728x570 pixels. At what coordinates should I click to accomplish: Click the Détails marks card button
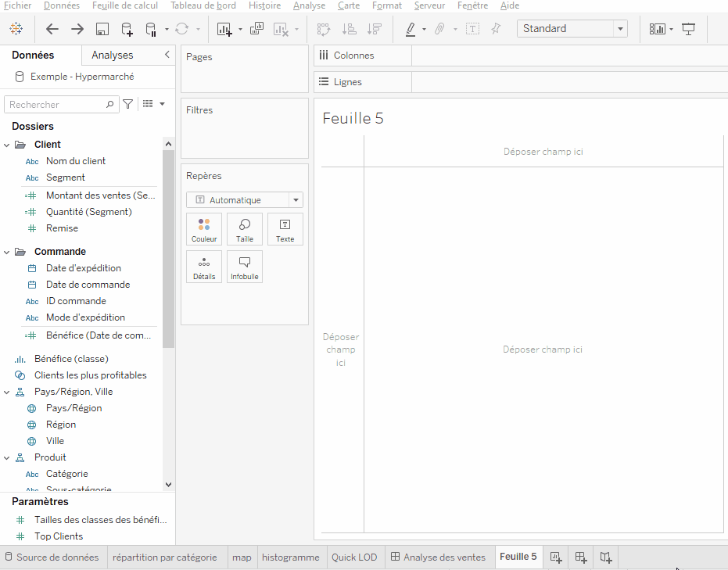[204, 267]
